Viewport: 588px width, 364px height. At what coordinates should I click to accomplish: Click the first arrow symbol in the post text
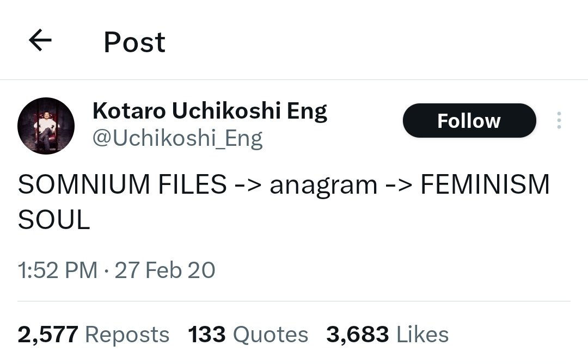[x=248, y=185]
